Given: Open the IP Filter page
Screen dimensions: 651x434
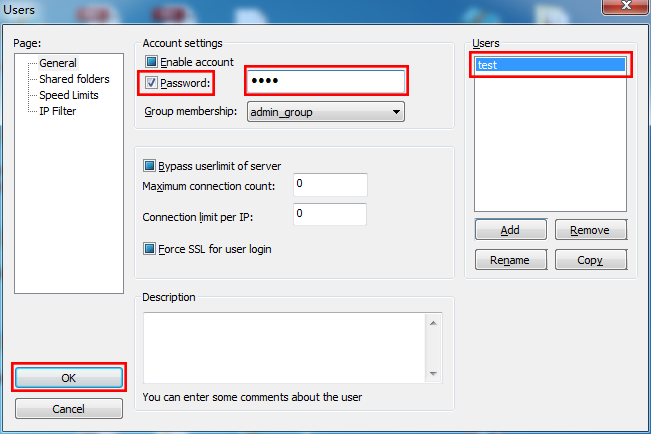Looking at the screenshot, I should coord(57,111).
